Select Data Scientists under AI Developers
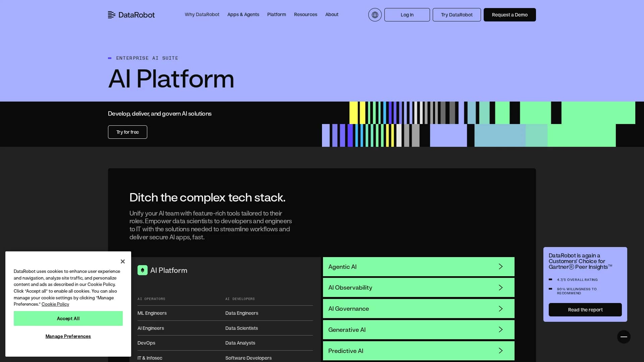Viewport: 644px width, 362px height. coord(241,328)
